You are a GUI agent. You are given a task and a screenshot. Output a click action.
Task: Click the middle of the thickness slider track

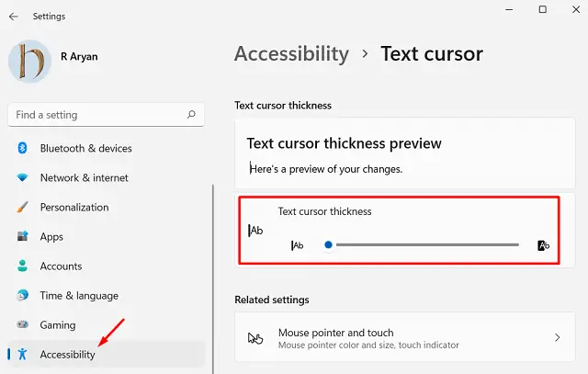(427, 245)
